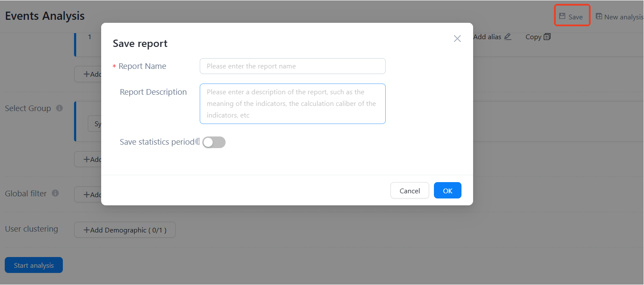Click the New analysis label
The width and height of the screenshot is (644, 285).
623,17
